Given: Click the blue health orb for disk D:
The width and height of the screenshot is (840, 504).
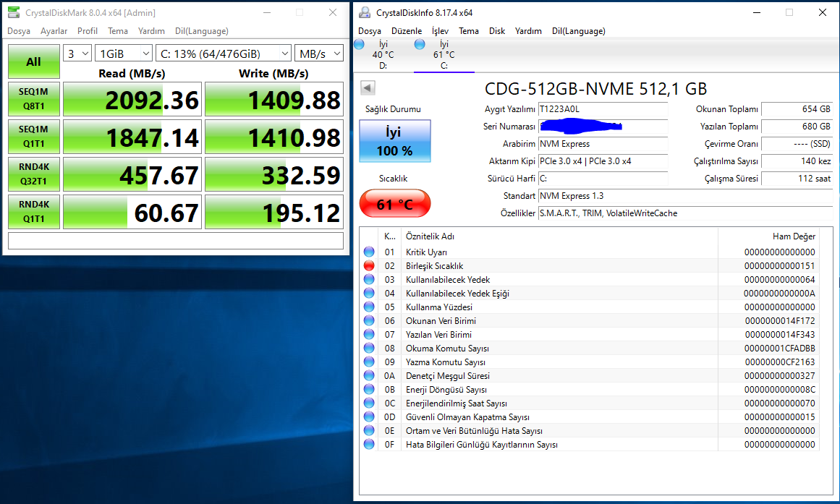Looking at the screenshot, I should pos(360,44).
